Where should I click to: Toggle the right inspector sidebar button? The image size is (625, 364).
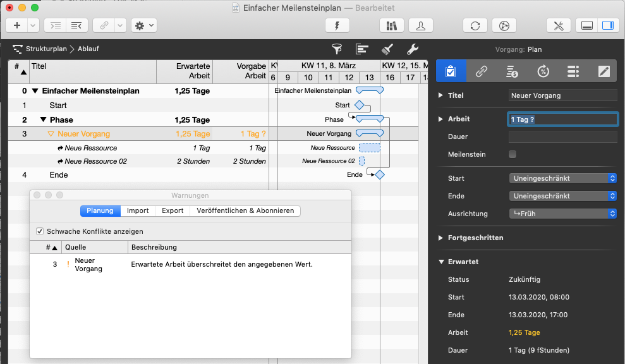tap(607, 25)
